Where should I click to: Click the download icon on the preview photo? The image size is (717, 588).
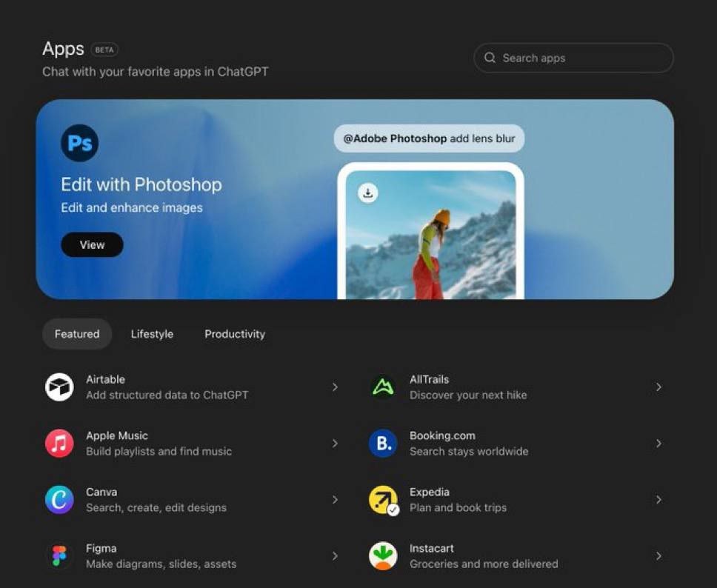point(368,193)
